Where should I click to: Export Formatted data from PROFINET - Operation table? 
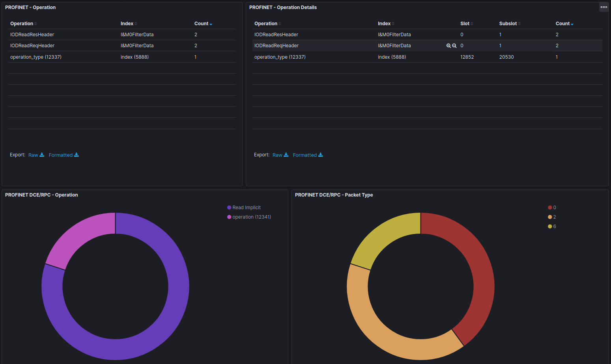click(x=64, y=155)
